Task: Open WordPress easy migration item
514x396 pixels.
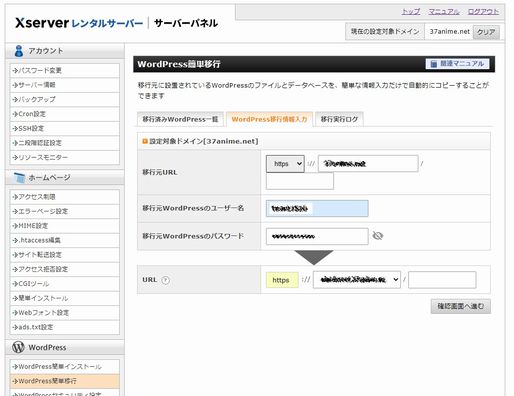Action: click(65, 381)
